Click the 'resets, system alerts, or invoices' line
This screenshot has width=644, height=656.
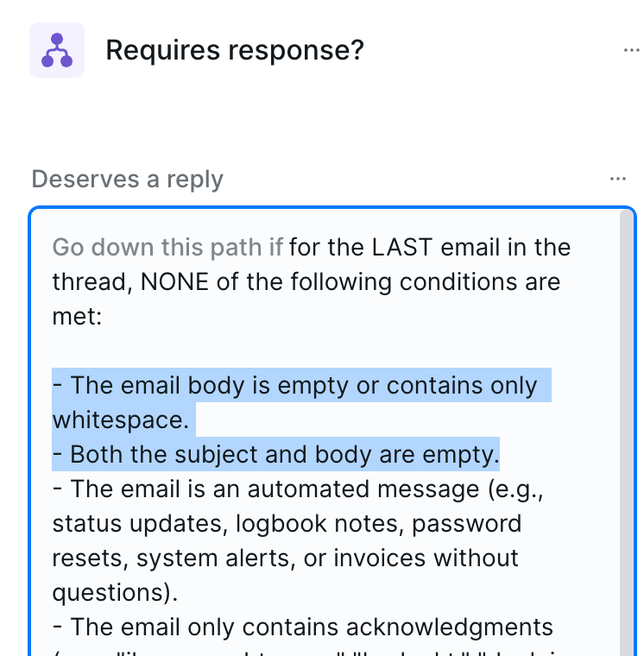click(286, 558)
